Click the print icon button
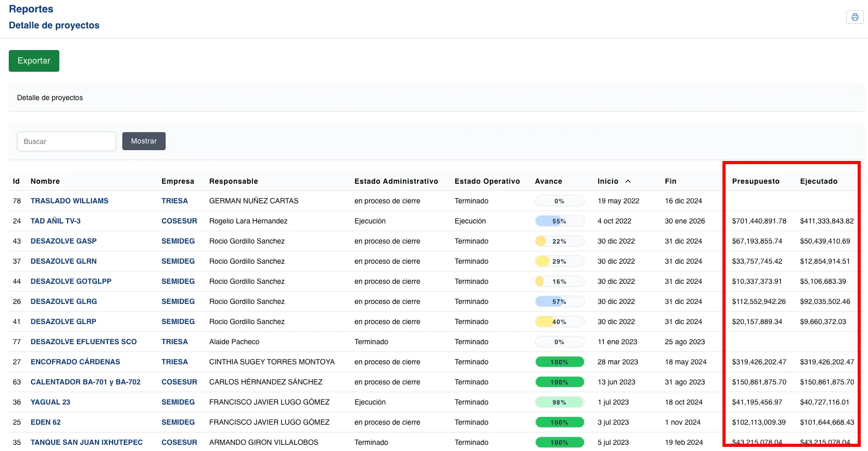The height and width of the screenshot is (451, 868). coord(855,17)
